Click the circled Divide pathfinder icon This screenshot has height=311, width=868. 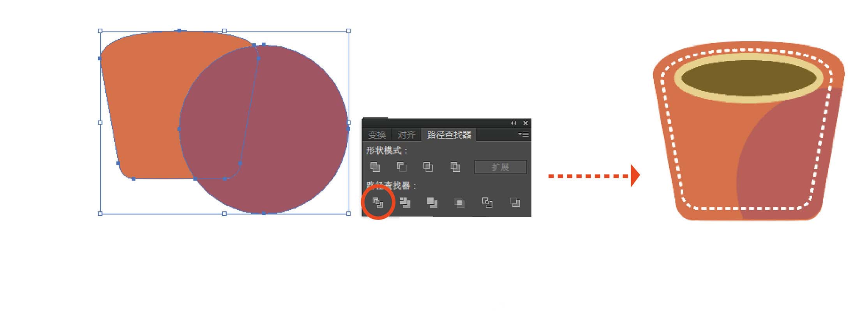point(378,202)
